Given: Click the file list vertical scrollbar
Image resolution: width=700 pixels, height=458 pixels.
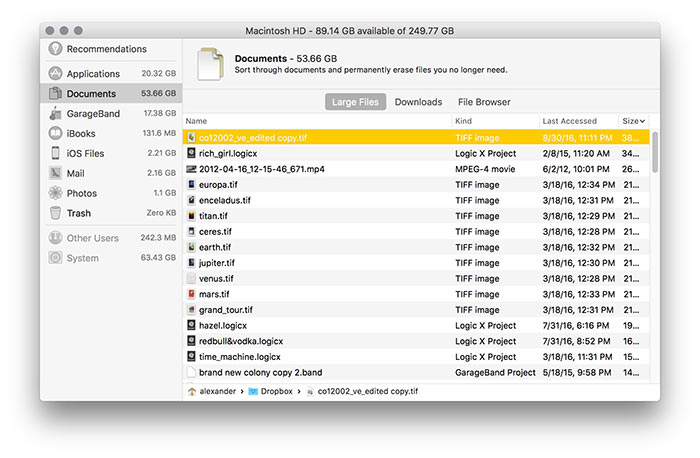Looking at the screenshot, I should 655,152.
